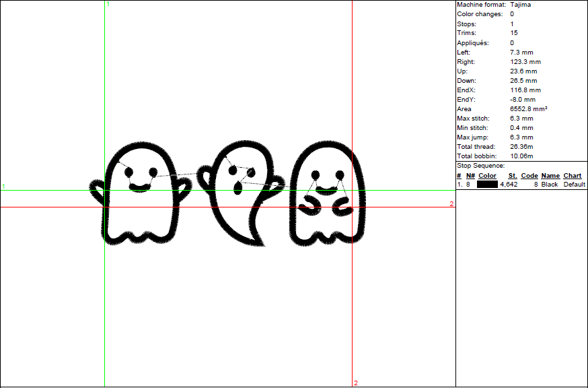Image resolution: width=588 pixels, height=388 pixels.
Task: Click the red number 2 marker at right edge
Action: (451, 203)
